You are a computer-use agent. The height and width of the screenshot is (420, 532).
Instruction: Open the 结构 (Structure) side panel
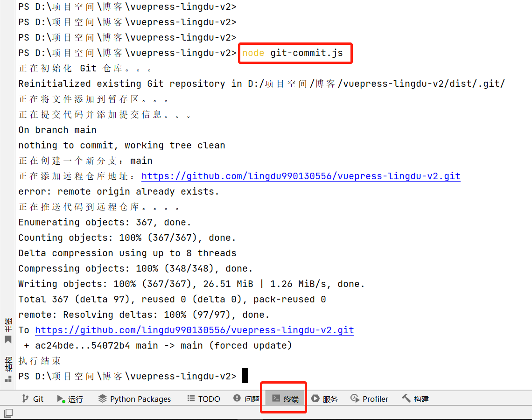[x=8, y=369]
